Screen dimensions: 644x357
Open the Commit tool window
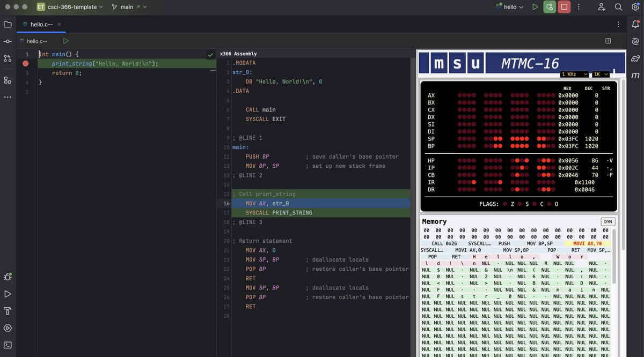pos(8,41)
